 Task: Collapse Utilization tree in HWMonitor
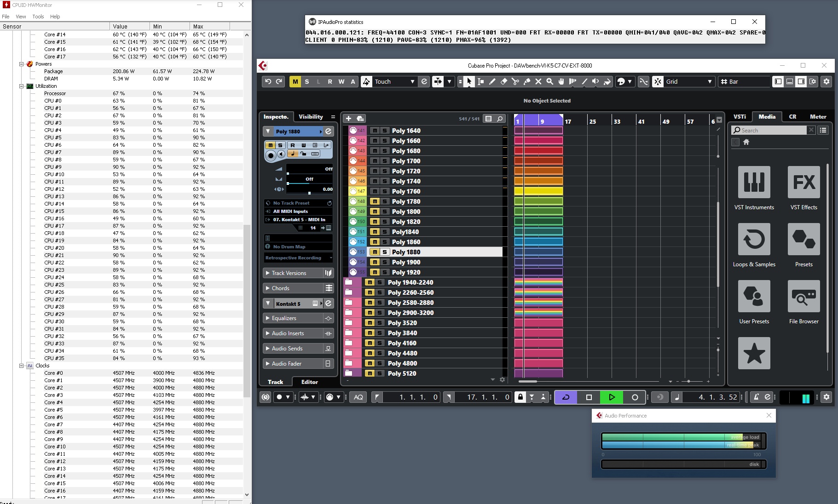(21, 86)
